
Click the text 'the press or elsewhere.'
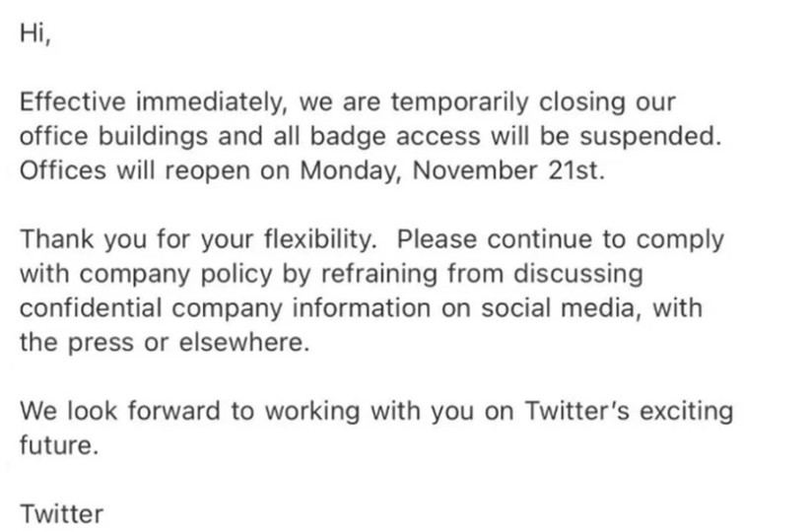pyautogui.click(x=165, y=342)
